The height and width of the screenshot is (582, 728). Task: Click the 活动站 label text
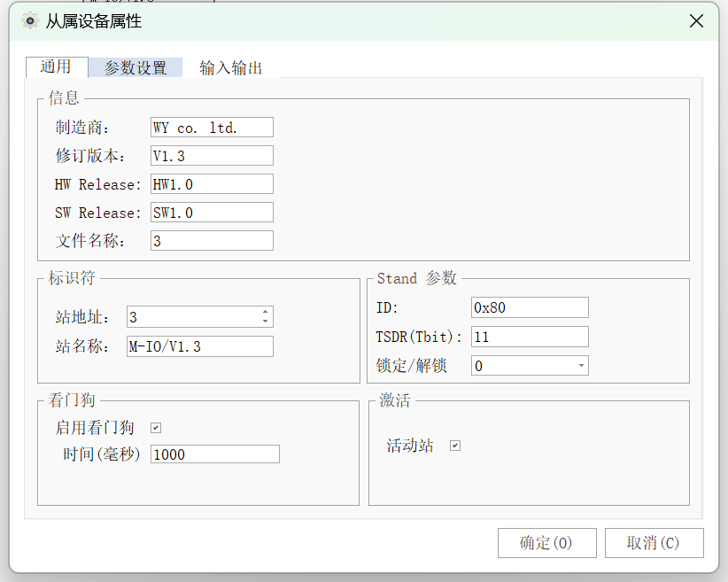[410, 446]
